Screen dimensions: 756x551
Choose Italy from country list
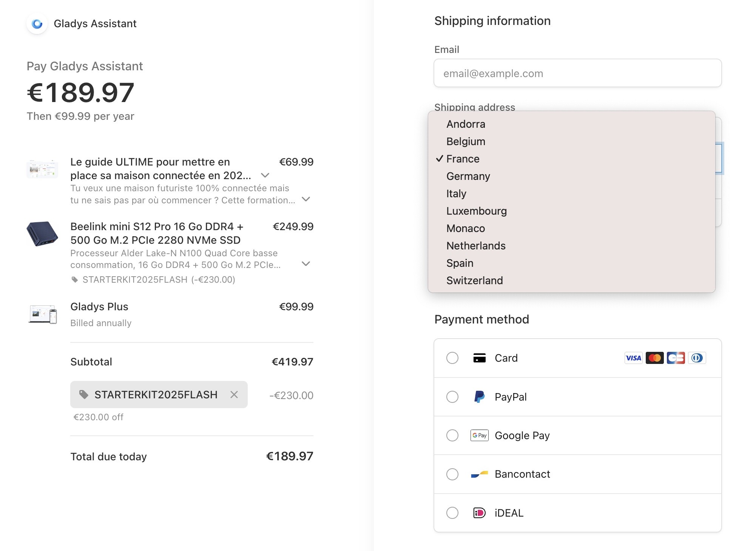point(571,193)
